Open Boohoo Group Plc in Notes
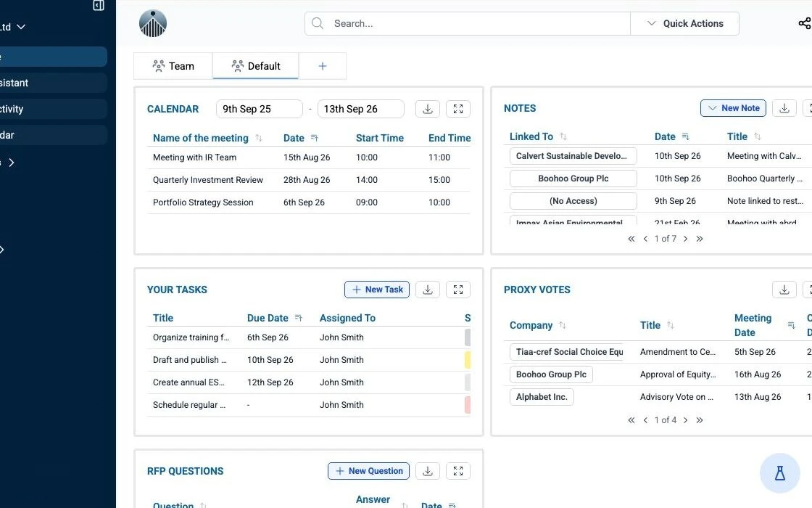The image size is (812, 508). click(573, 179)
